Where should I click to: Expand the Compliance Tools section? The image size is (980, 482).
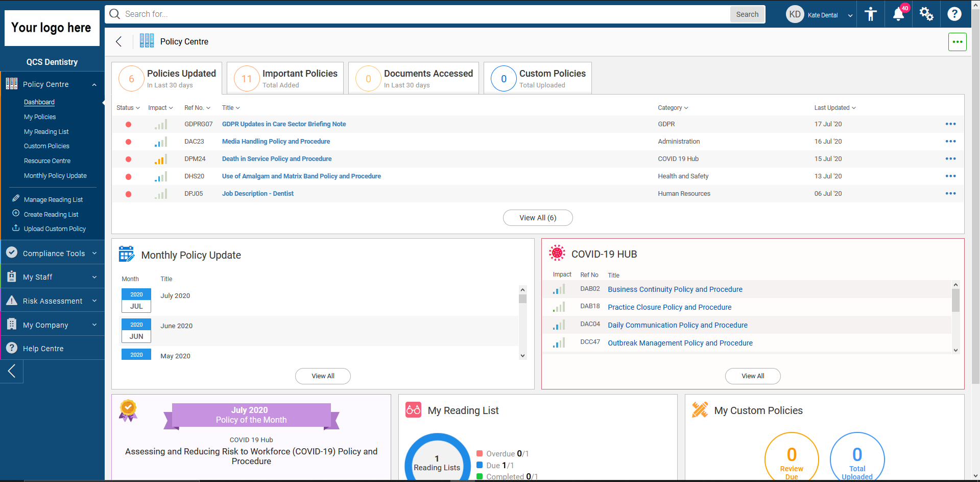pyautogui.click(x=53, y=253)
